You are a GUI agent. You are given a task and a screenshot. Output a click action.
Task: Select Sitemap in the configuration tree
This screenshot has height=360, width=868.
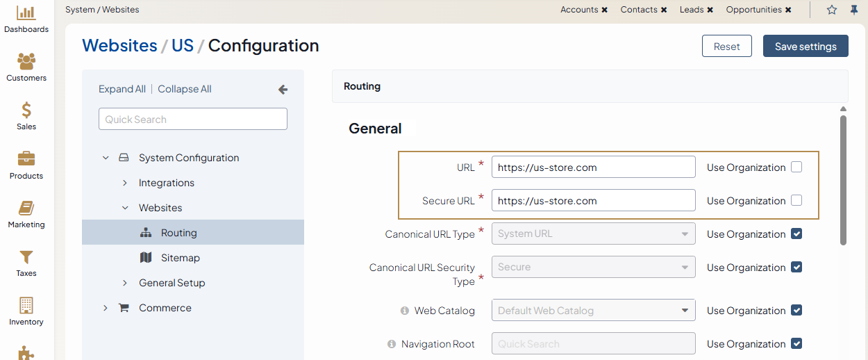(180, 258)
